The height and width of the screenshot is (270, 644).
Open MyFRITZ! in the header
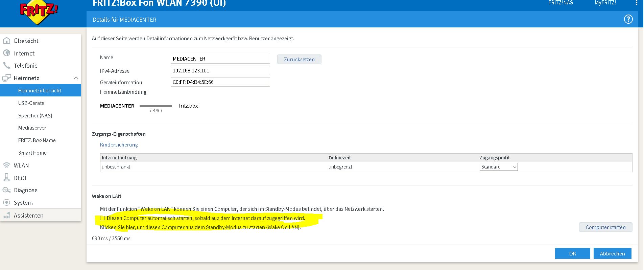click(605, 3)
